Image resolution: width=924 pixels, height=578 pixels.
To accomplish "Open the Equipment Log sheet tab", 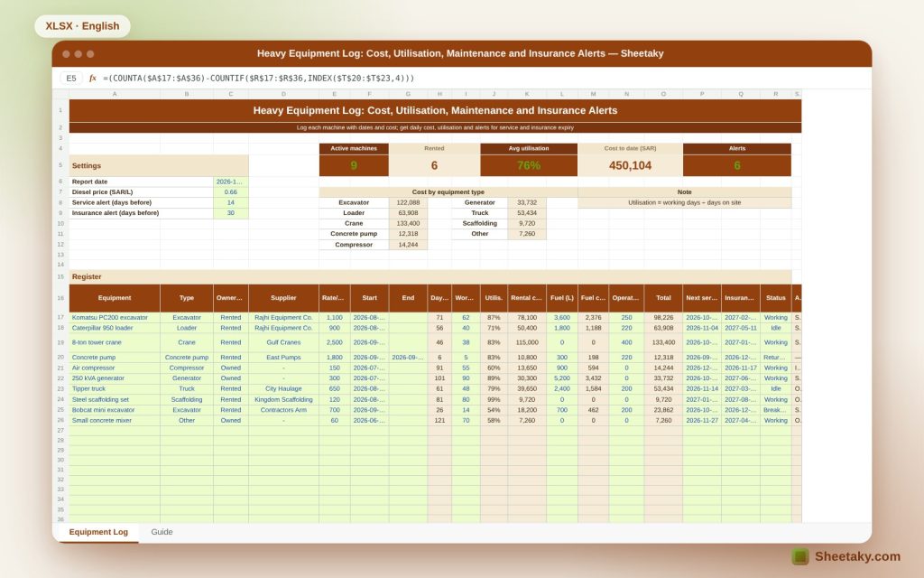I will 98,532.
